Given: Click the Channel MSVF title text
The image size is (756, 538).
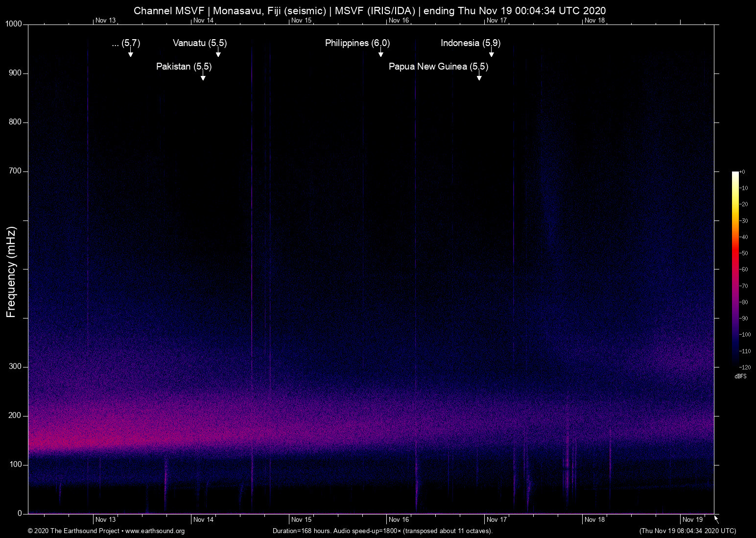Looking at the screenshot, I should click(x=370, y=11).
